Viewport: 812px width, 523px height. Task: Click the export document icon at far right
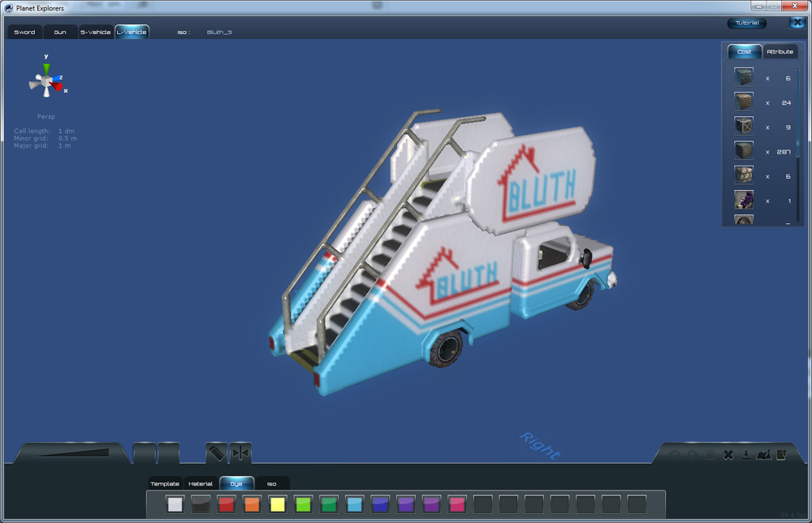pos(781,455)
